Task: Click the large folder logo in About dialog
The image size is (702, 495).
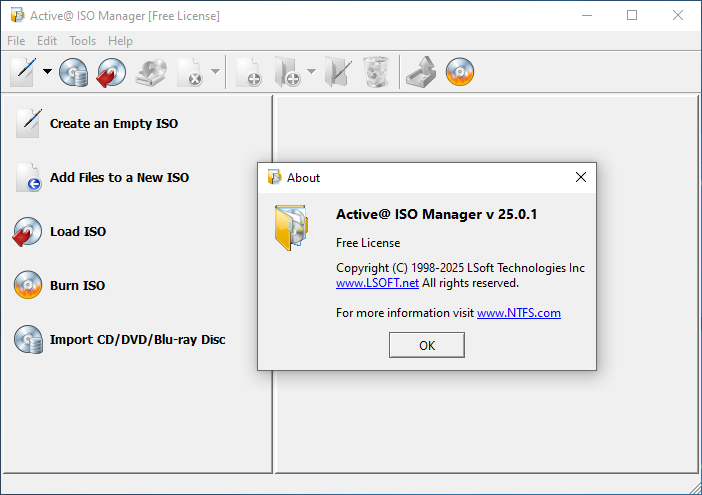Action: [x=291, y=227]
